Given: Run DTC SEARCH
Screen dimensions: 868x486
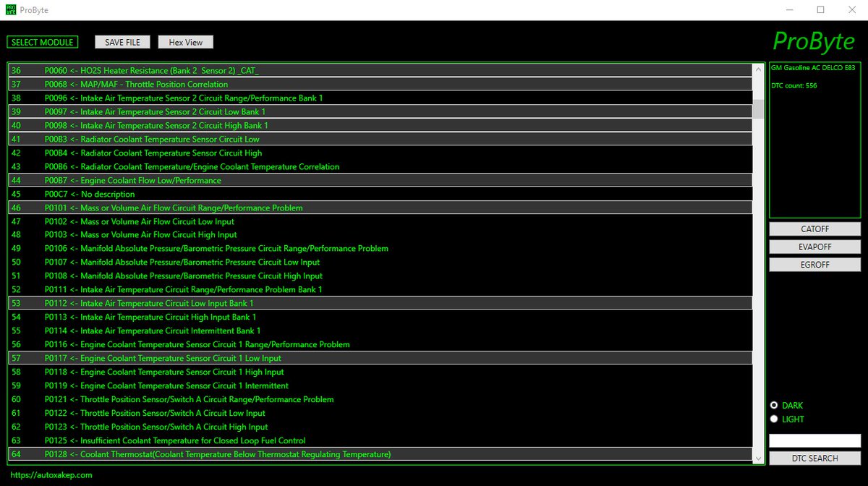Looking at the screenshot, I should pos(814,458).
